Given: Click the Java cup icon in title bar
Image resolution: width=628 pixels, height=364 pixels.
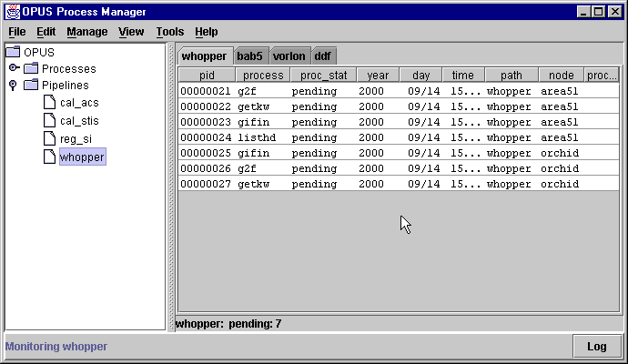Looking at the screenshot, I should (10, 11).
